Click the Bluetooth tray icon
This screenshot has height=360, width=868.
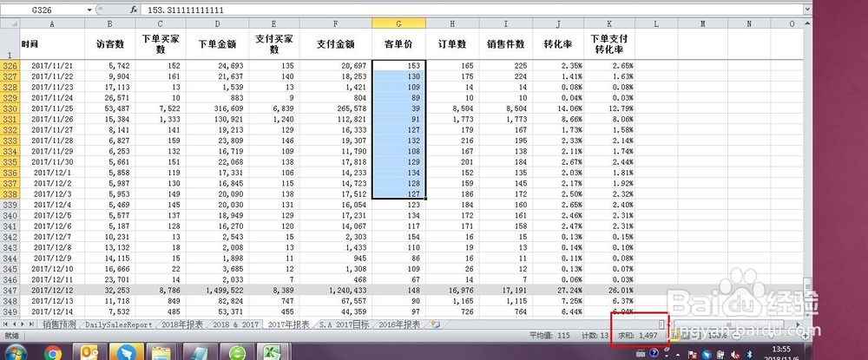point(750,354)
